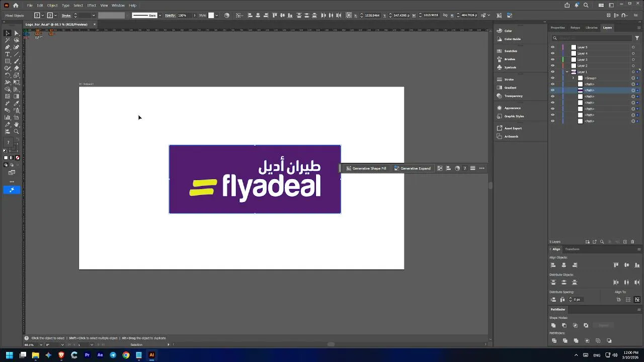Open the File menu
The width and height of the screenshot is (644, 362).
point(30,5)
